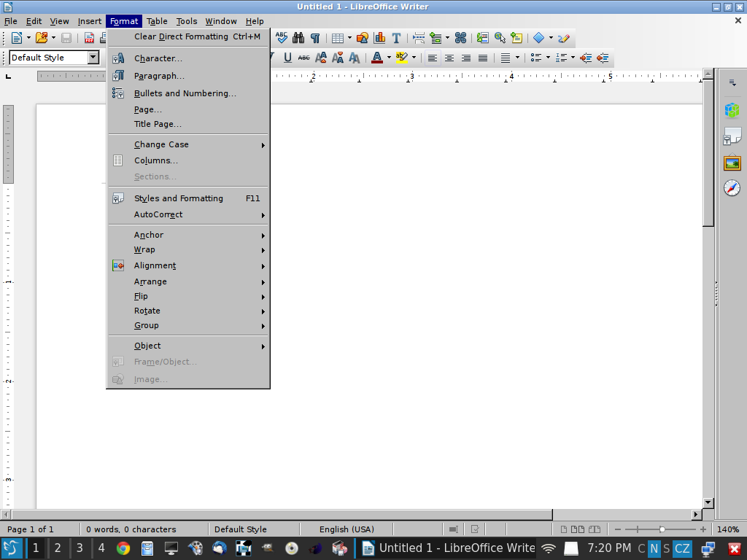The height and width of the screenshot is (560, 747).
Task: Toggle the Underline formatting button
Action: pos(287,58)
